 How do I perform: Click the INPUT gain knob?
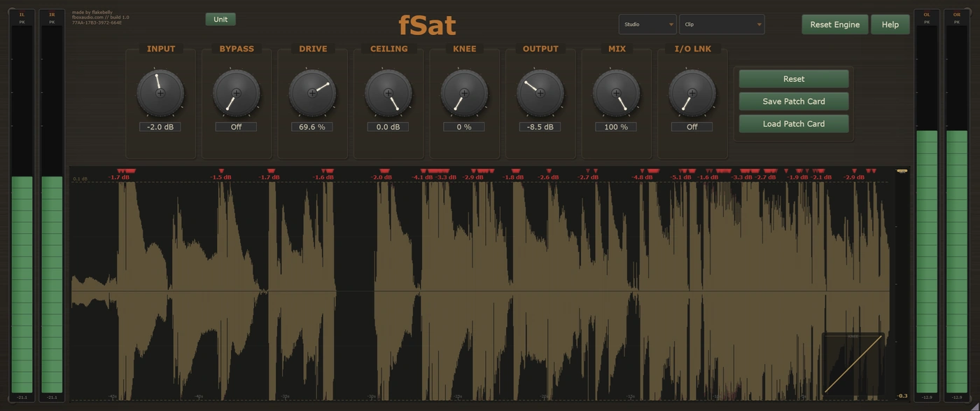point(160,93)
